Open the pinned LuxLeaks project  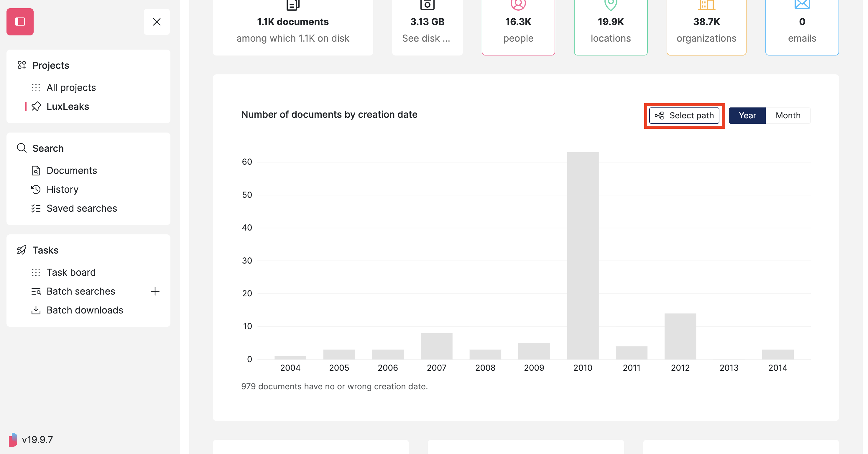pyautogui.click(x=68, y=106)
